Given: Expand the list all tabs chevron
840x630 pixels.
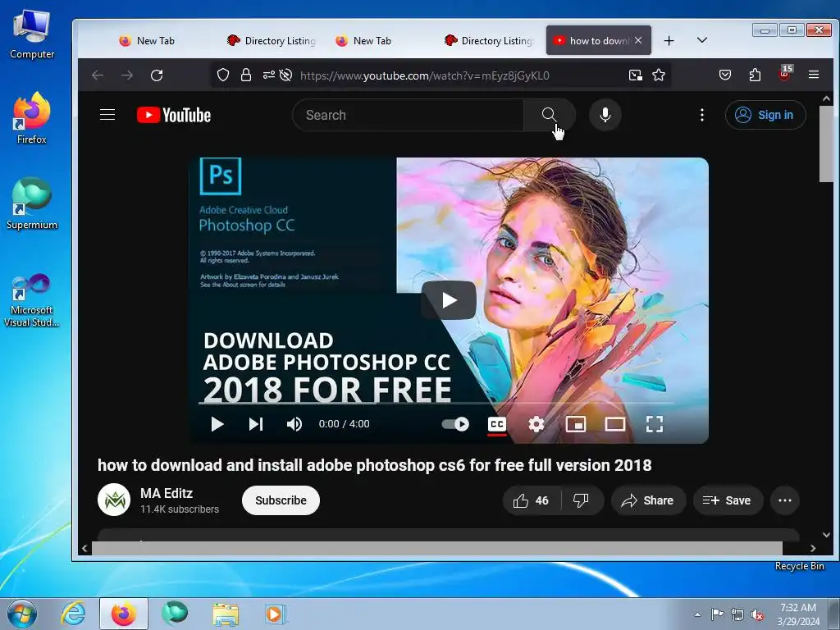Looking at the screenshot, I should tap(702, 40).
